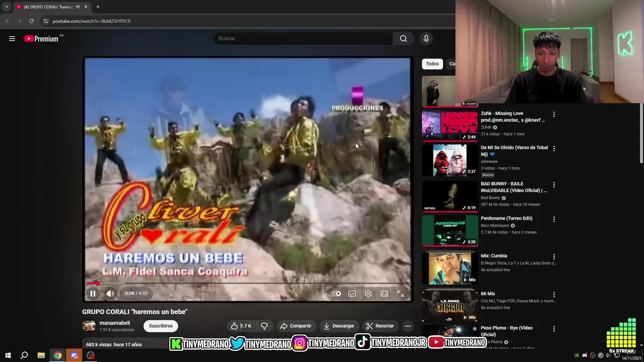
Task: Click the video title GRUPO CORALI "haremos un bebe"
Action: (135, 312)
